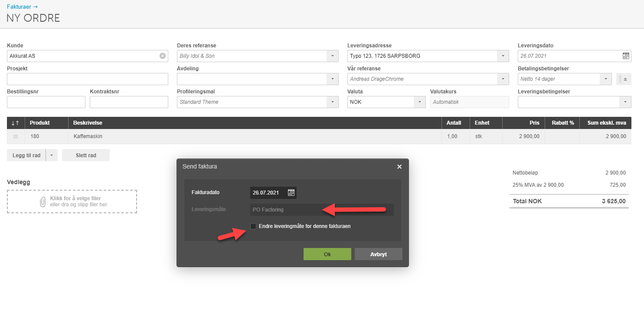Screen dimensions: 644x314
Task: Expand the Valuta NOK dropdown
Action: (420, 102)
